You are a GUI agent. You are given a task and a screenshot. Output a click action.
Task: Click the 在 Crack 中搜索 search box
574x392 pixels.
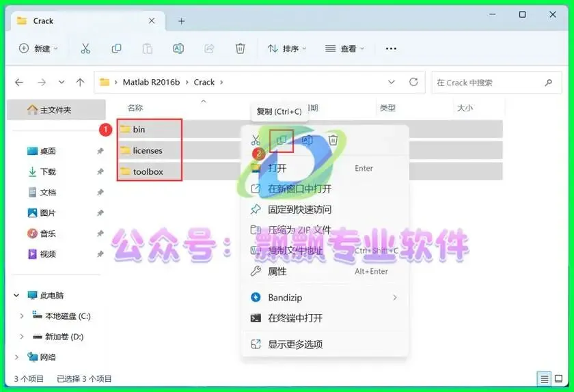[x=496, y=83]
